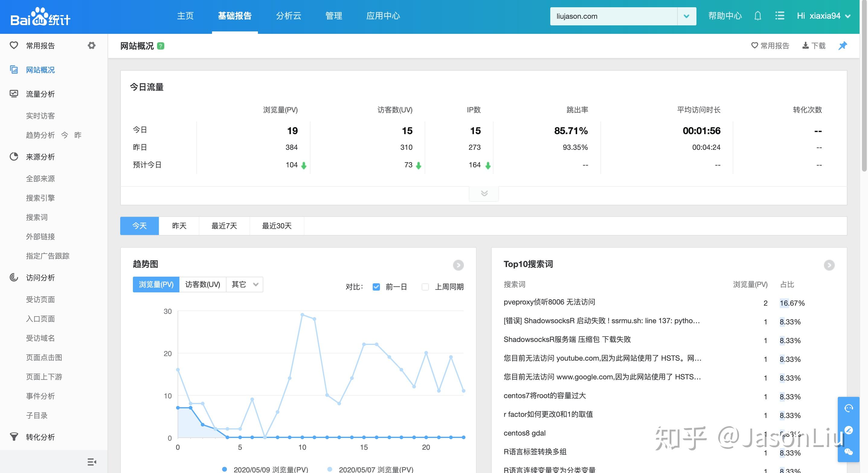Open 指定广告跟踪 in sidebar

[x=47, y=256]
